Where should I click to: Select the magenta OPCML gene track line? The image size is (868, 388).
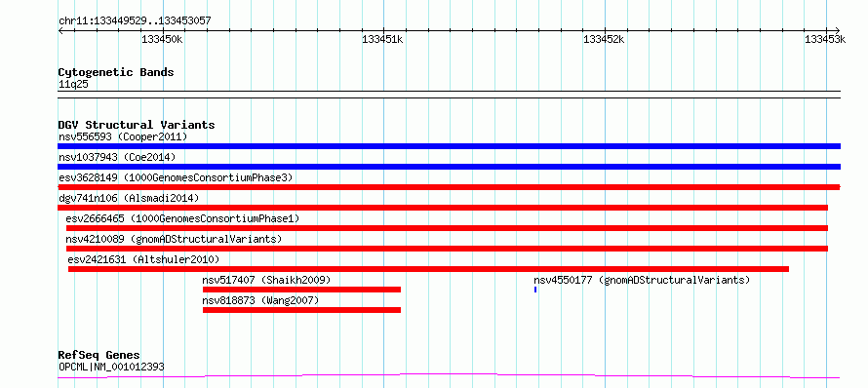click(x=449, y=376)
